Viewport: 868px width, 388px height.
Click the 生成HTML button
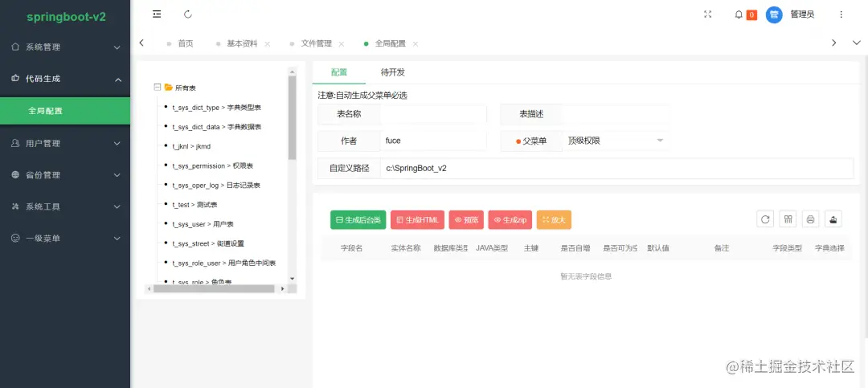[x=417, y=220]
